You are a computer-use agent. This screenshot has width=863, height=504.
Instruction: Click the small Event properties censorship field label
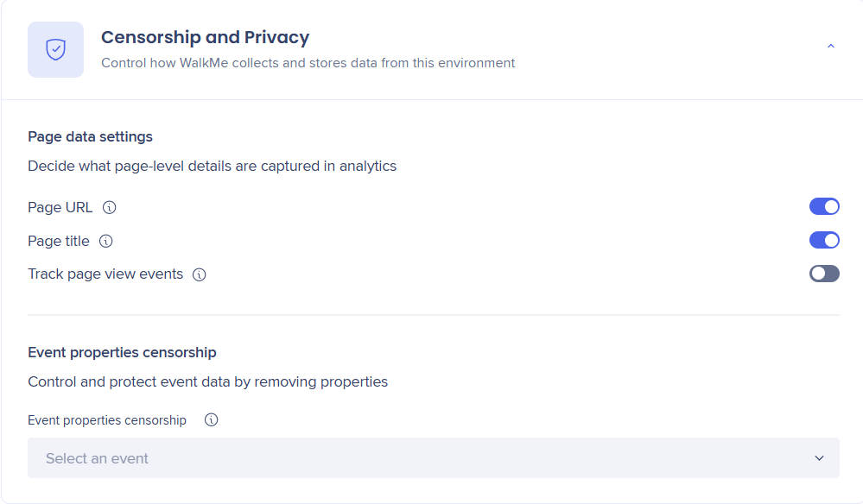tap(107, 420)
